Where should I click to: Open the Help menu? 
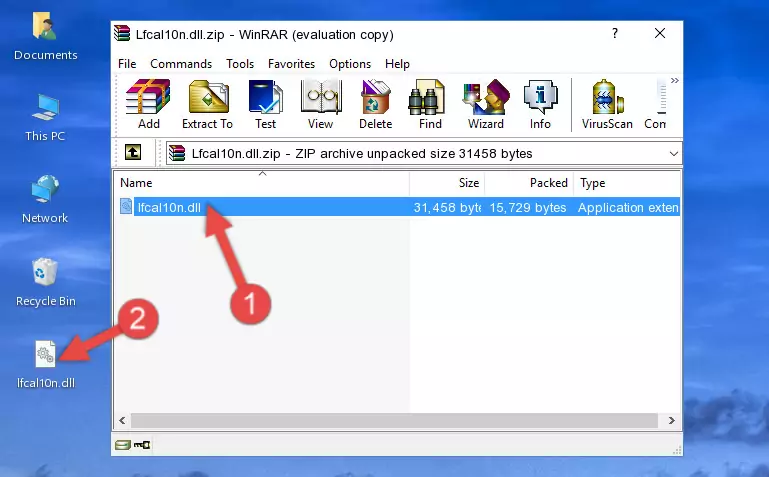397,64
